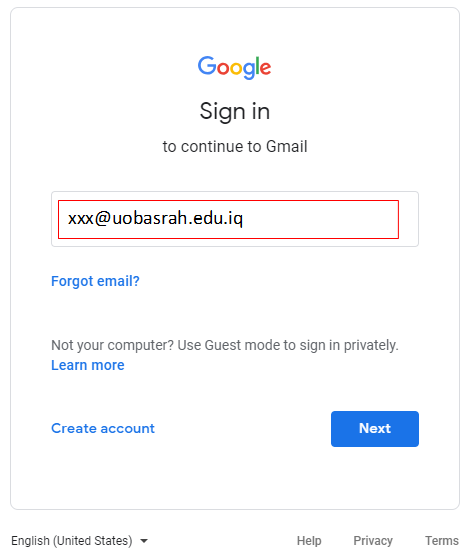The width and height of the screenshot is (471, 551).
Task: Click the 'xxx@uobasrah.edu.iq' text
Action: tap(155, 219)
